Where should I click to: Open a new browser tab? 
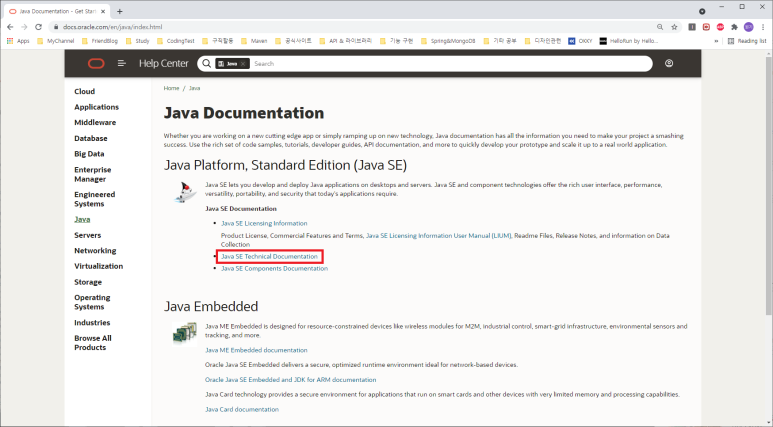[x=119, y=11]
